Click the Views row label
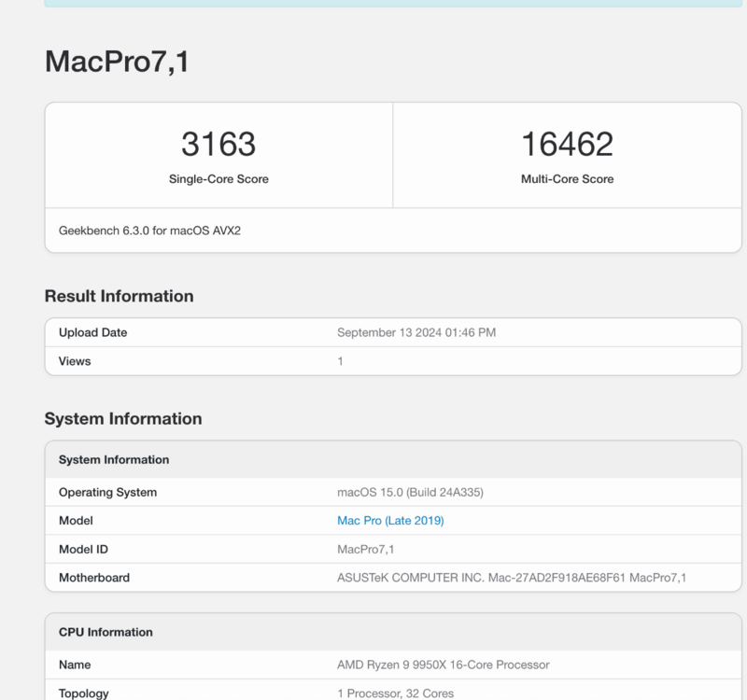Screen dimensions: 747x700 pyautogui.click(x=75, y=360)
